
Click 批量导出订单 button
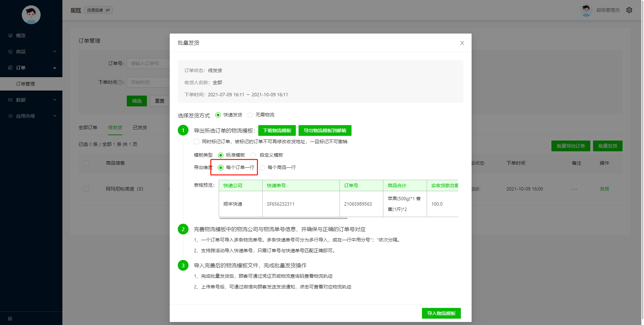click(571, 146)
